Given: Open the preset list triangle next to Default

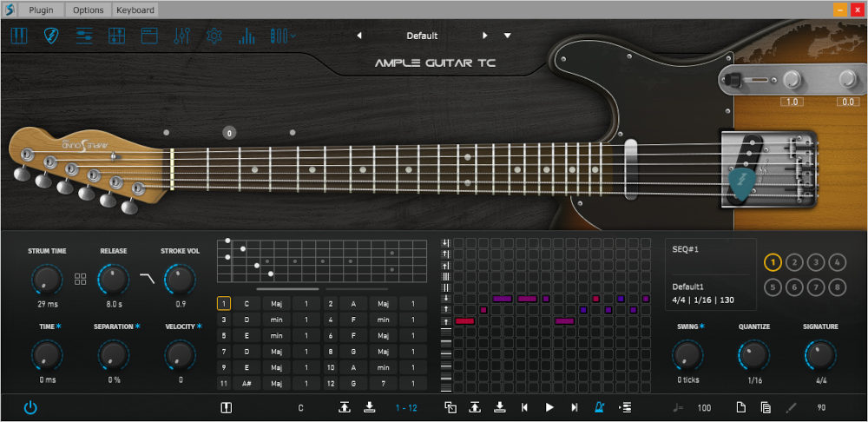Looking at the screenshot, I should coord(507,36).
